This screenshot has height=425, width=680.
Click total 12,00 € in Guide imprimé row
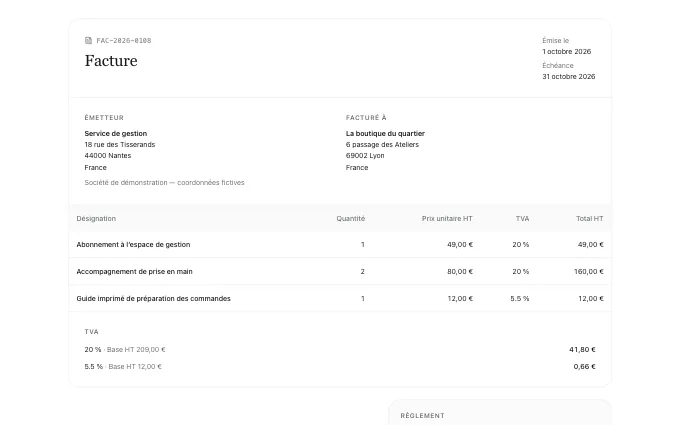[x=591, y=298]
